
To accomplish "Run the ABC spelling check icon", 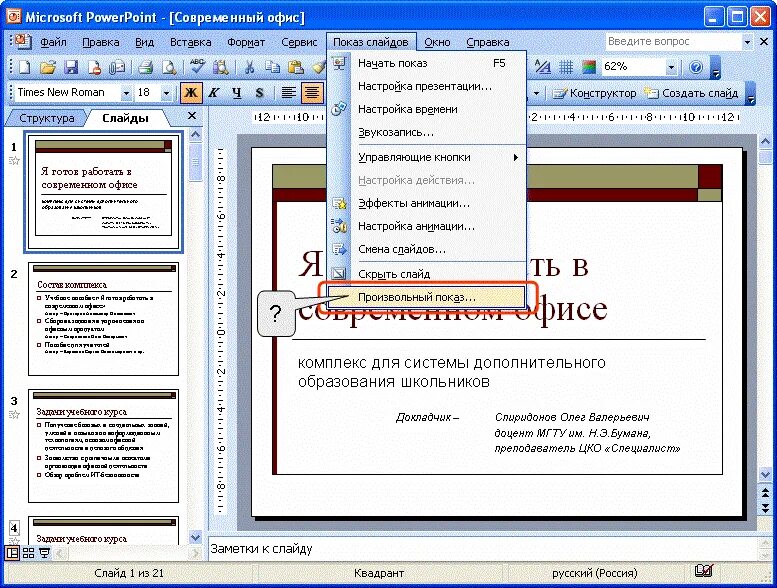I will [197, 67].
